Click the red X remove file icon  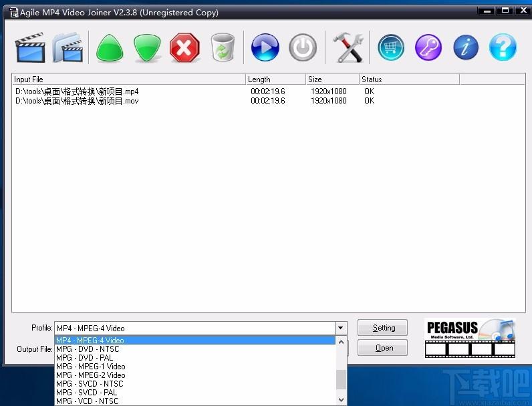point(184,47)
